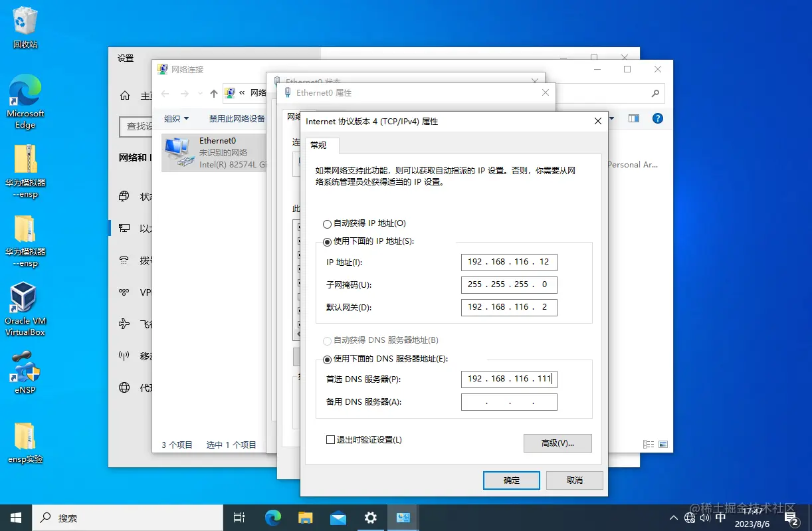Select the 华为模拟器--ensp folder icon
812x531 pixels.
(x=25, y=241)
